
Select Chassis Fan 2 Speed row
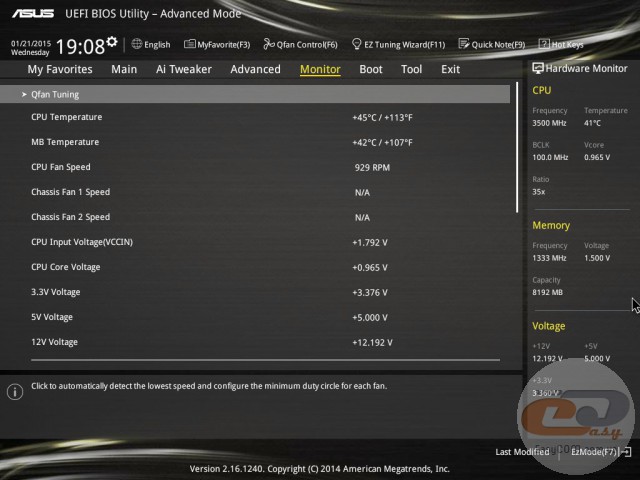click(255, 217)
